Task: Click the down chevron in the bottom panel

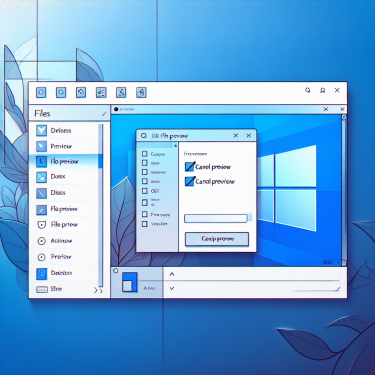Action: click(x=172, y=288)
